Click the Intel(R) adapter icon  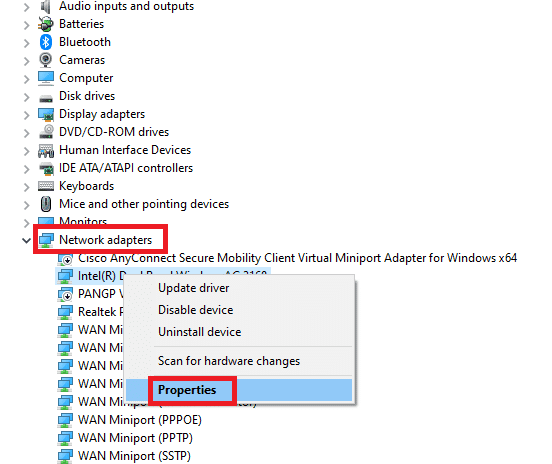[x=65, y=276]
